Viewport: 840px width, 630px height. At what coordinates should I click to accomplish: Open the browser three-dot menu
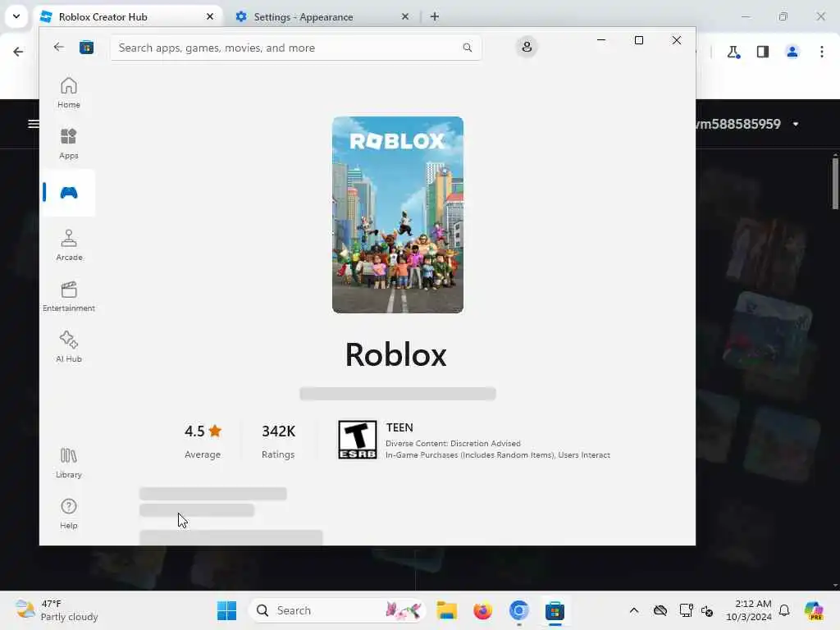[x=822, y=52]
